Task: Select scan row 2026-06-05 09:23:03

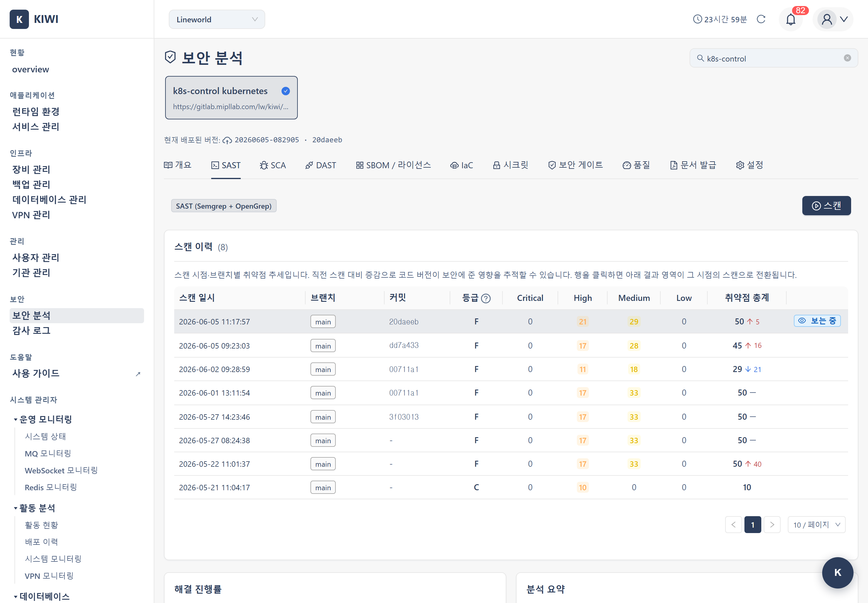Action: 511,345
